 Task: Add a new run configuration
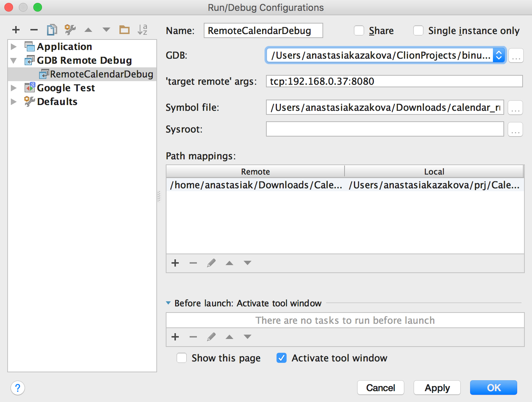pos(16,30)
